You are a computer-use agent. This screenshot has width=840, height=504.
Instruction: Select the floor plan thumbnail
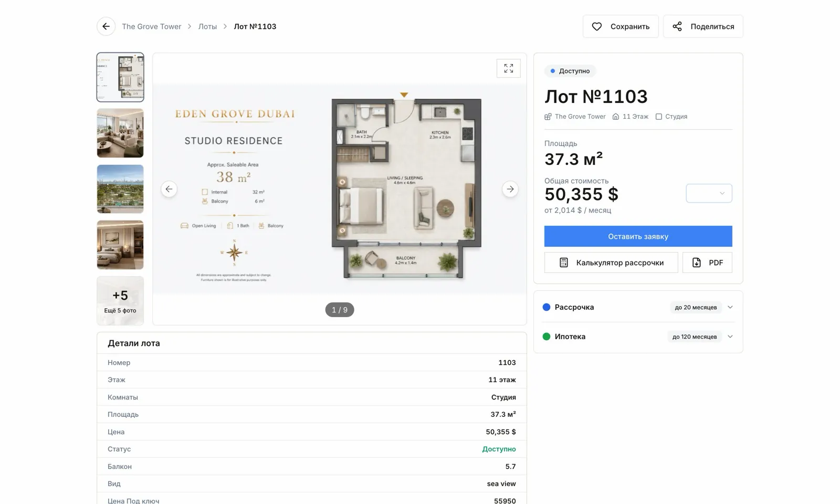pyautogui.click(x=120, y=77)
